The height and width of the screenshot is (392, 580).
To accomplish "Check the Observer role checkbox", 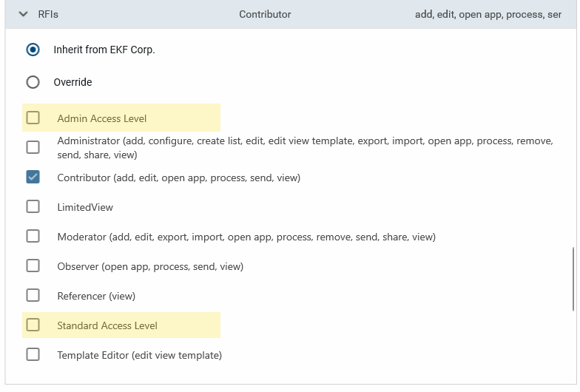I will [x=33, y=266].
